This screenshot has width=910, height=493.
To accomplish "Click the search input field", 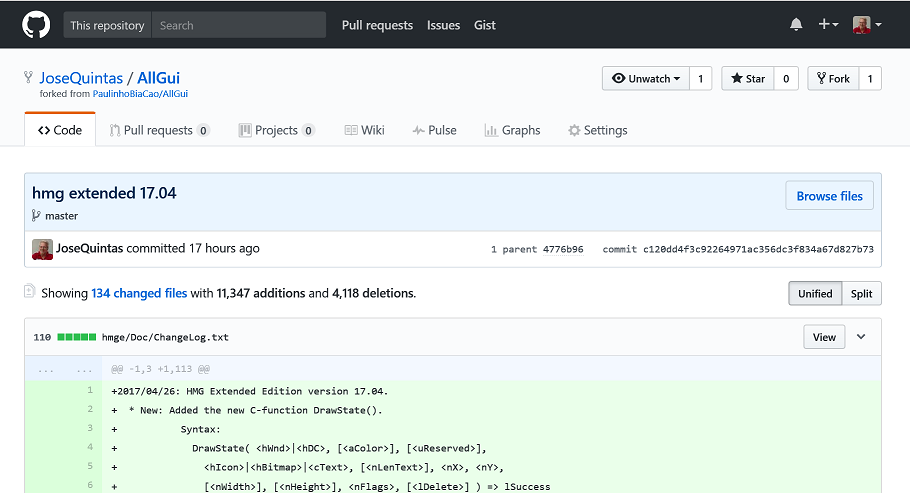I will pyautogui.click(x=239, y=25).
